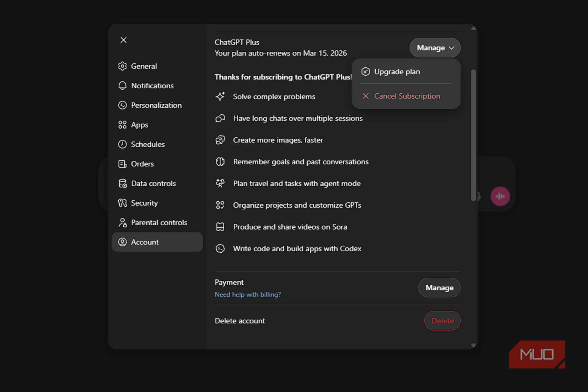
Task: Click the Data controls database icon
Action: [122, 183]
